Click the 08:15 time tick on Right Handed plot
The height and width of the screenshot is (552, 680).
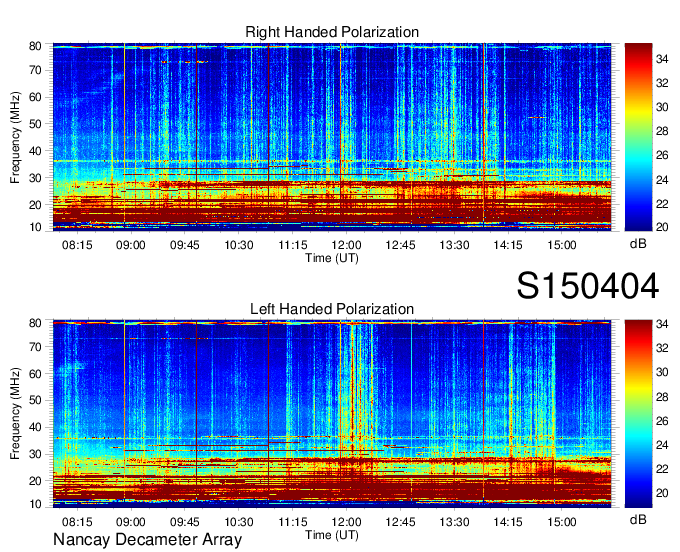tap(77, 245)
